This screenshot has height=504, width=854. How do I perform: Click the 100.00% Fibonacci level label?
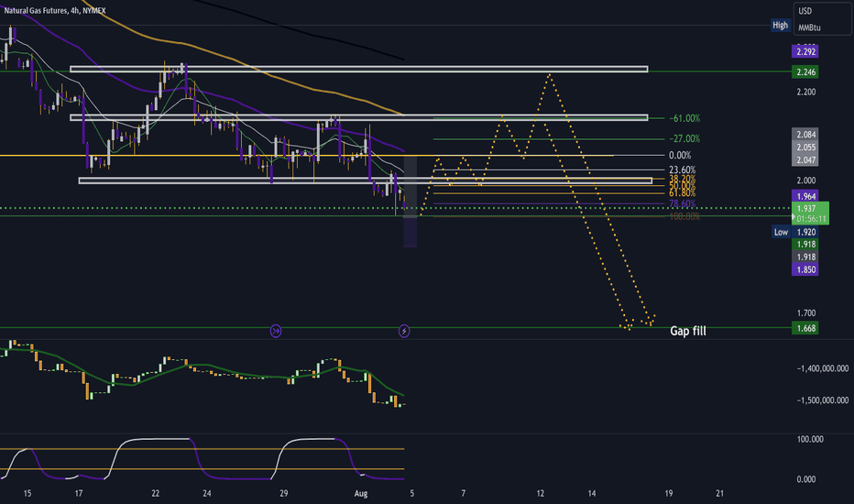tap(684, 216)
